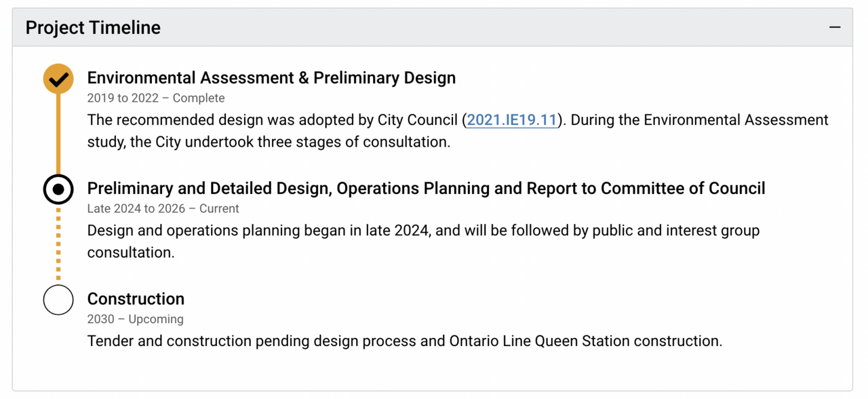Click the '2019 to 2022 – Complete' status line

(x=156, y=98)
